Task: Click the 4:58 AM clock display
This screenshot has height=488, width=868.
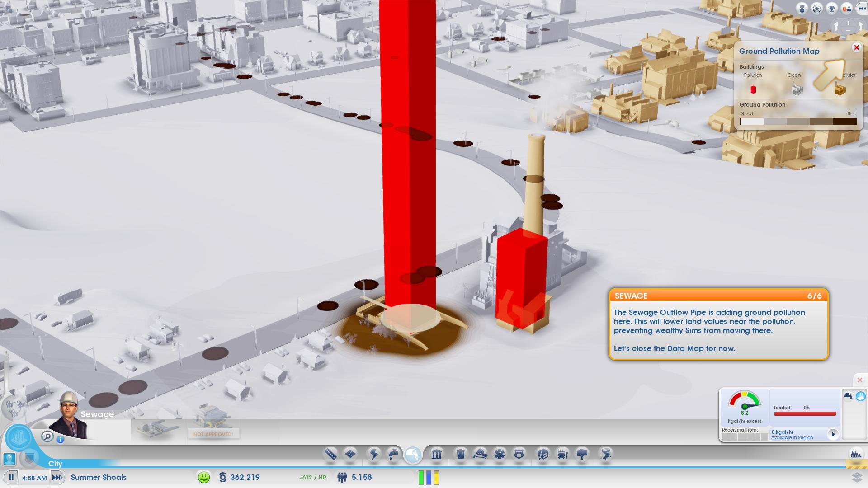Action: (34, 478)
